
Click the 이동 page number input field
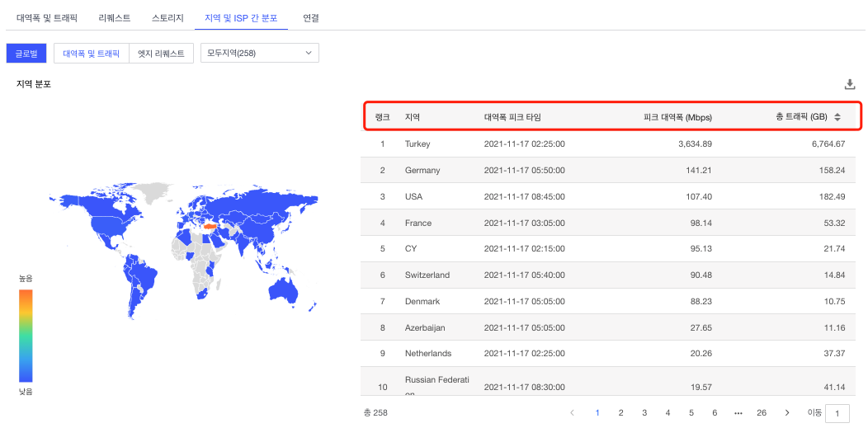pyautogui.click(x=837, y=413)
